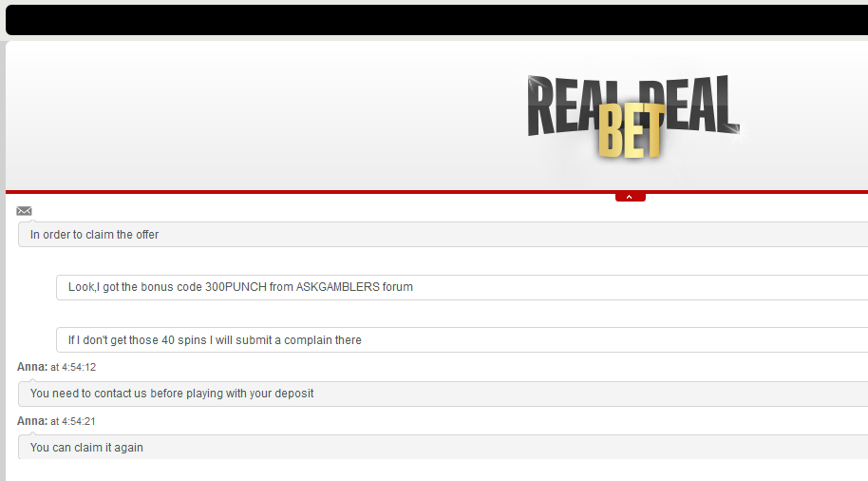
Task: Select message 'In order to claim the offer'
Action: pos(443,235)
